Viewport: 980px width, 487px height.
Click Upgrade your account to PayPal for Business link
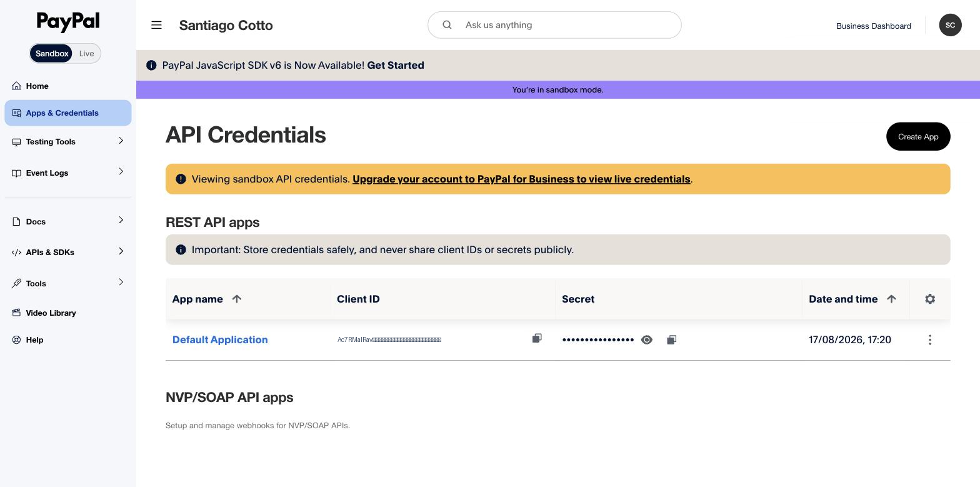521,179
